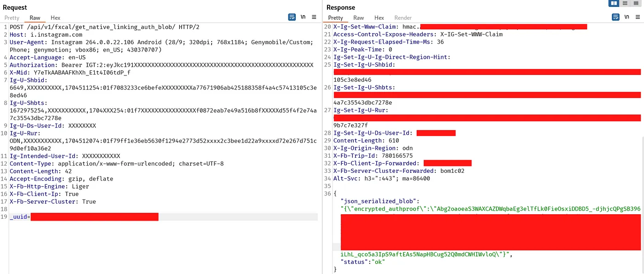The image size is (644, 274).
Task: Click the Accept-Language: en-US header
Action: (x=47, y=57)
